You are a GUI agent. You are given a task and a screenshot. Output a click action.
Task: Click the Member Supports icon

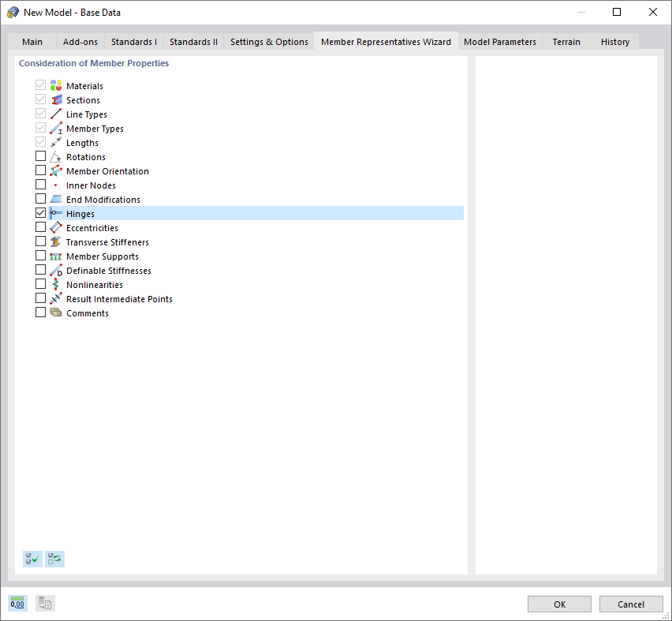point(56,256)
